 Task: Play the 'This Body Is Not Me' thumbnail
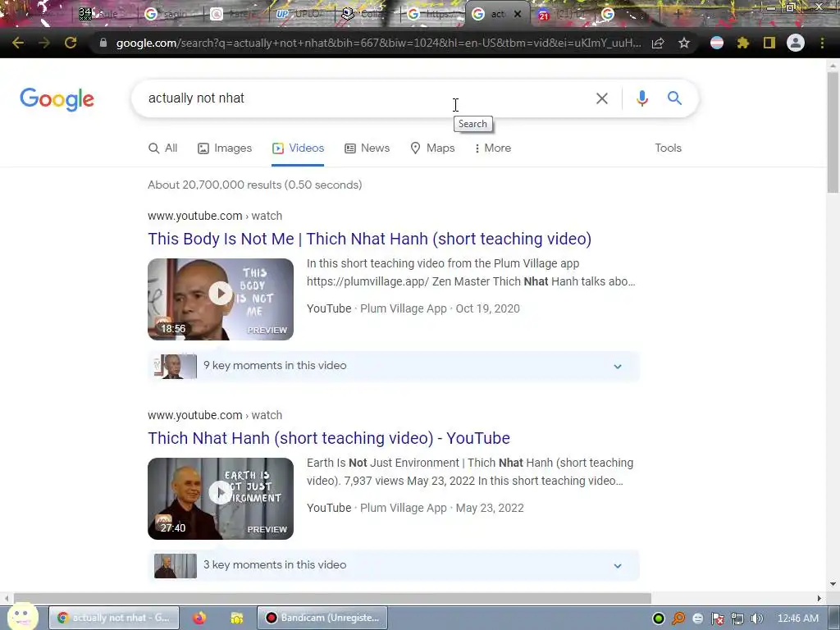[x=221, y=299]
